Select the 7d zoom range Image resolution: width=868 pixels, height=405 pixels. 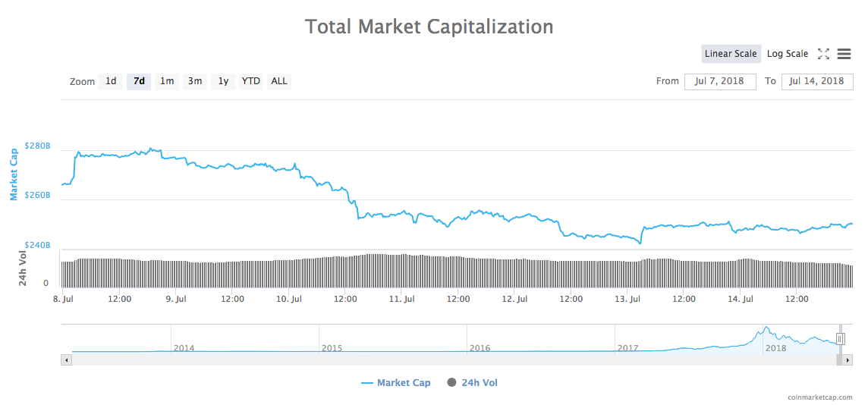pyautogui.click(x=139, y=81)
